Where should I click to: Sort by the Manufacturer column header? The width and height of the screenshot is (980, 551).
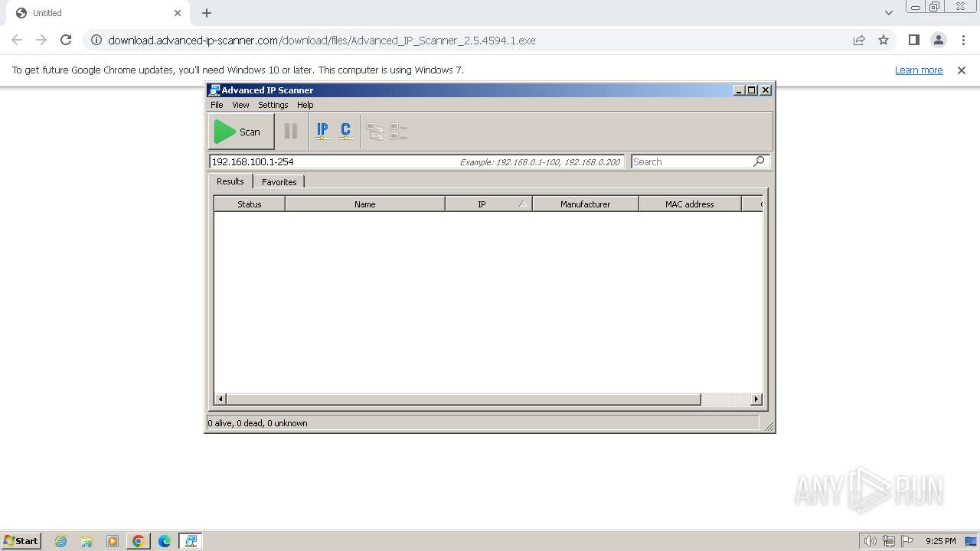point(586,204)
